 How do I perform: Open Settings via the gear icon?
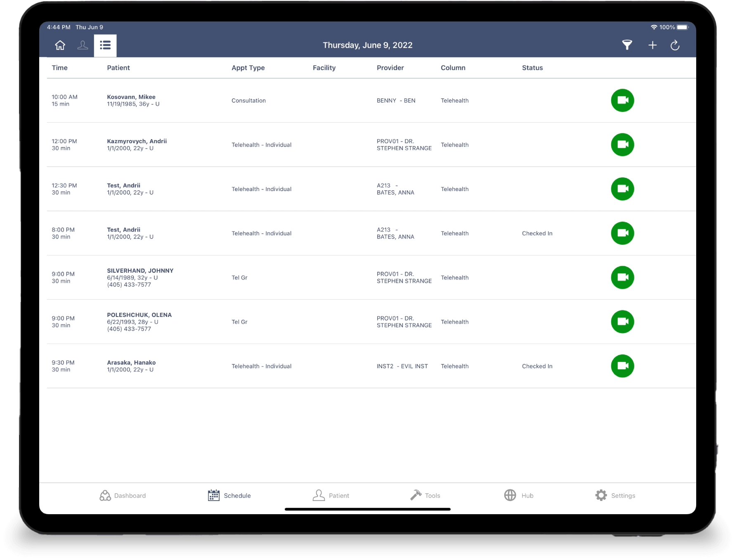point(601,495)
